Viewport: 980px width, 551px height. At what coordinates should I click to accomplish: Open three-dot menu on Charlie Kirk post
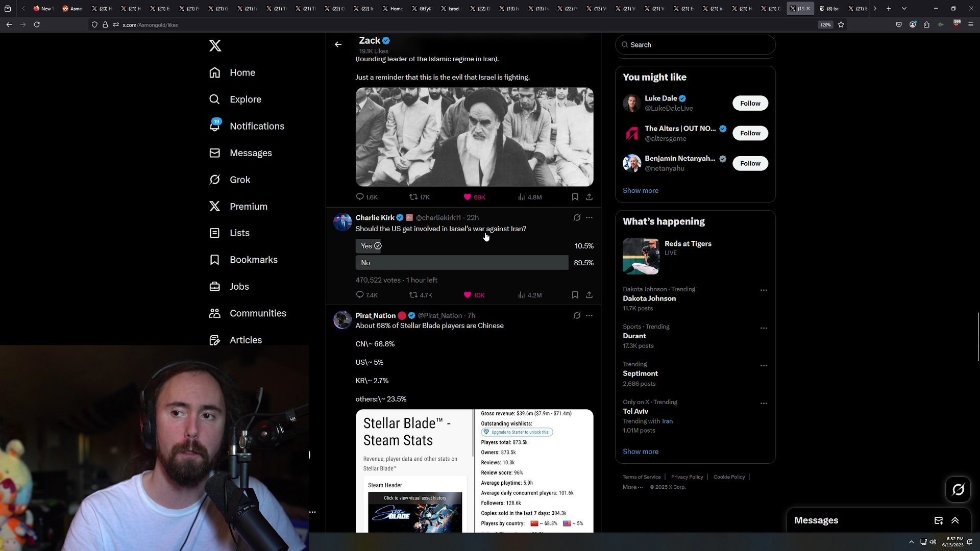pos(589,218)
